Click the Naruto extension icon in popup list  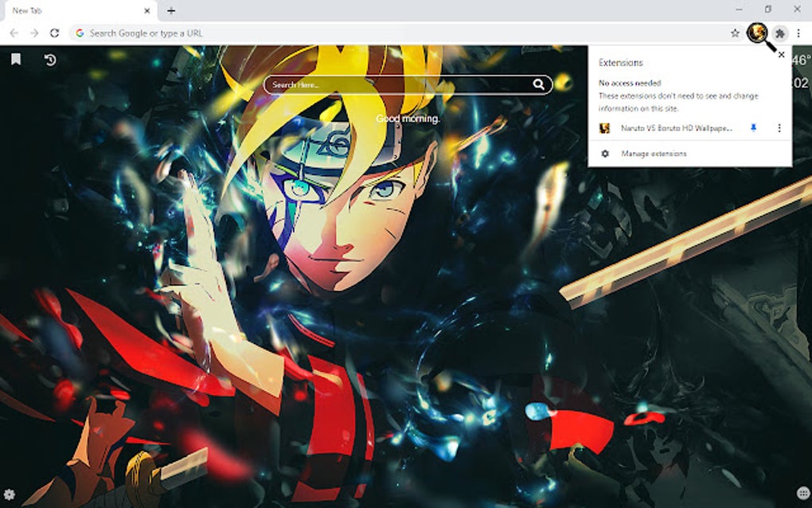pos(604,128)
